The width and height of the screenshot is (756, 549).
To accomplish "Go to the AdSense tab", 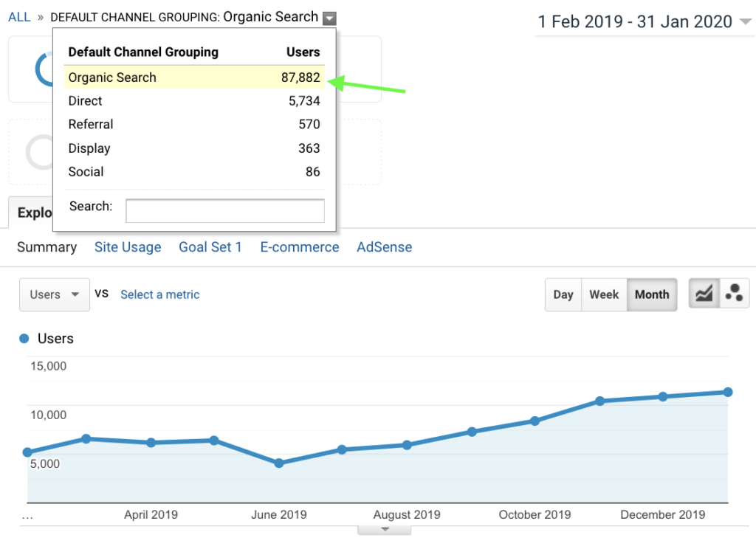I will coord(384,247).
